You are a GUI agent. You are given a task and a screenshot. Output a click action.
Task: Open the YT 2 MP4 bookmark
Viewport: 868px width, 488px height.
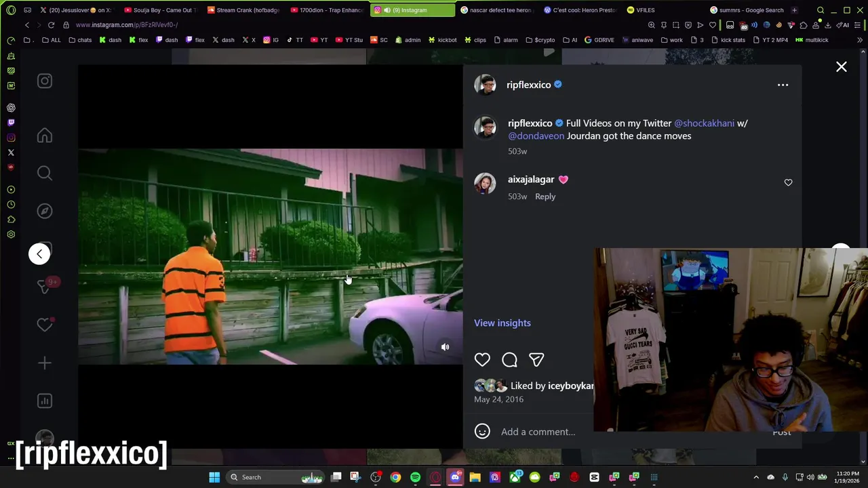[770, 40]
